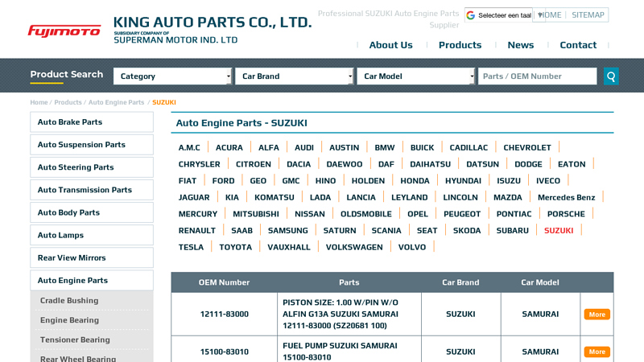Go to SITEMAP link
The height and width of the screenshot is (362, 644).
coord(588,15)
